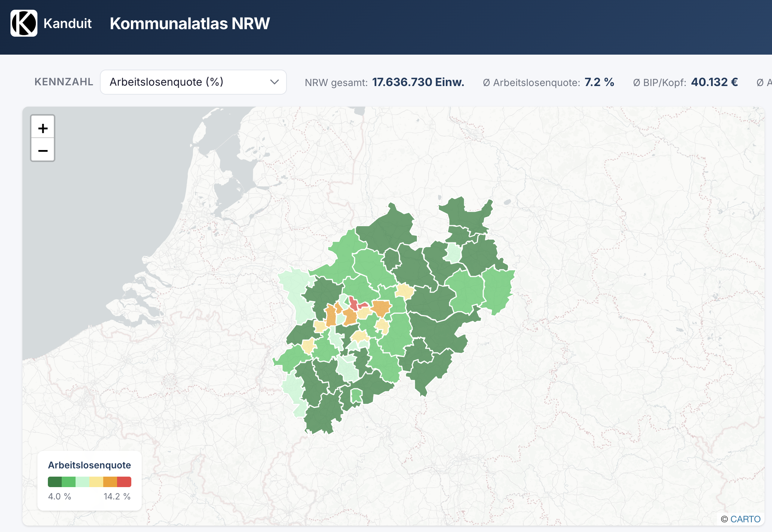Zoom out with the minus button

coord(43,151)
